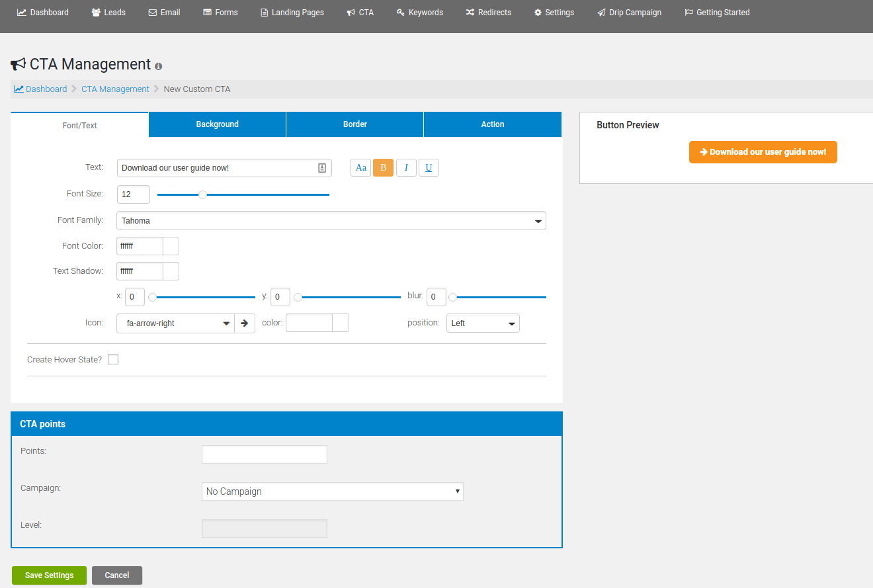Image resolution: width=873 pixels, height=588 pixels.
Task: Click the Save Settings button
Action: [49, 575]
